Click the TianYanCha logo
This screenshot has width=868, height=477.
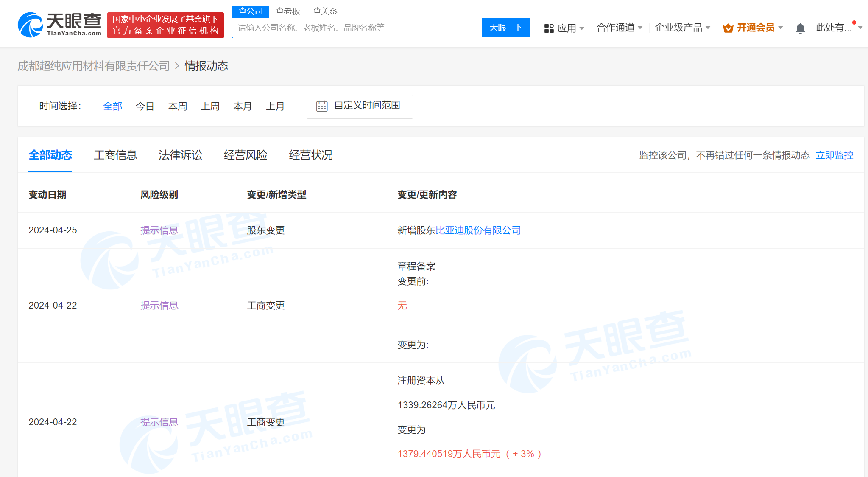[60, 25]
